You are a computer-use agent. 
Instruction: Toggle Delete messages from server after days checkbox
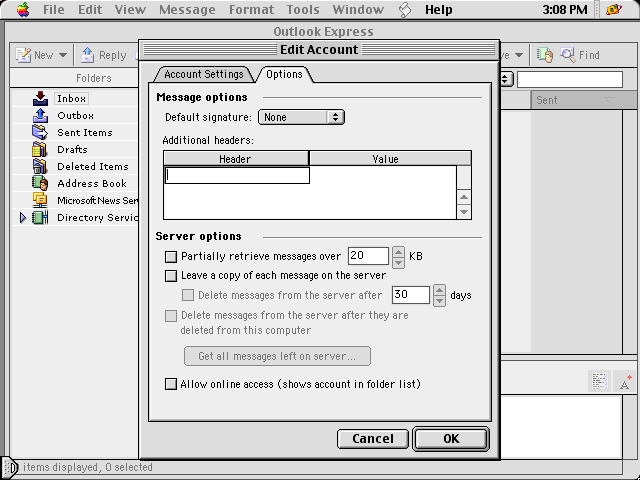click(188, 295)
